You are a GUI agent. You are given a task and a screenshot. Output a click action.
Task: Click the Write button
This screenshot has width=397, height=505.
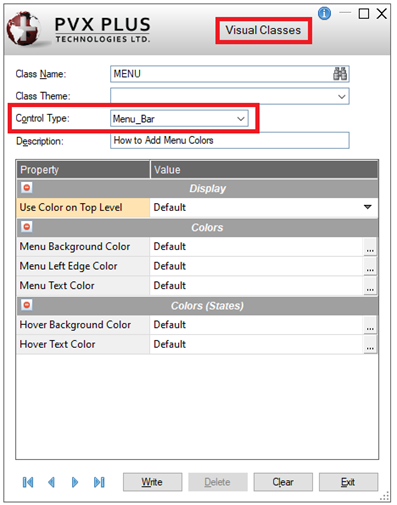click(x=152, y=482)
